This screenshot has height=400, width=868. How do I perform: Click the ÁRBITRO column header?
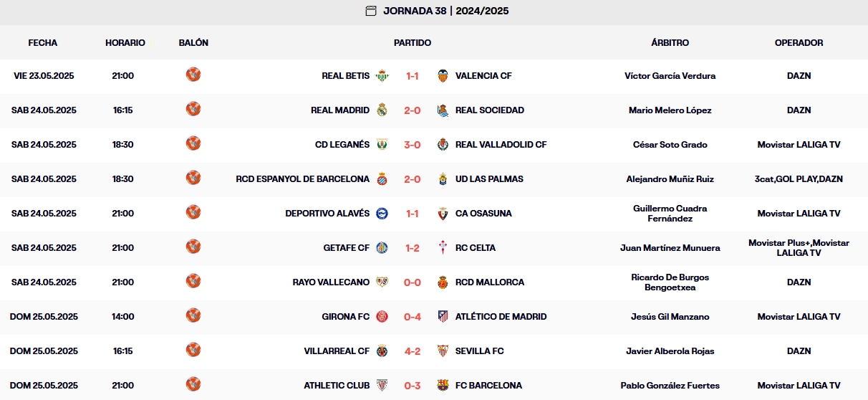(x=670, y=43)
